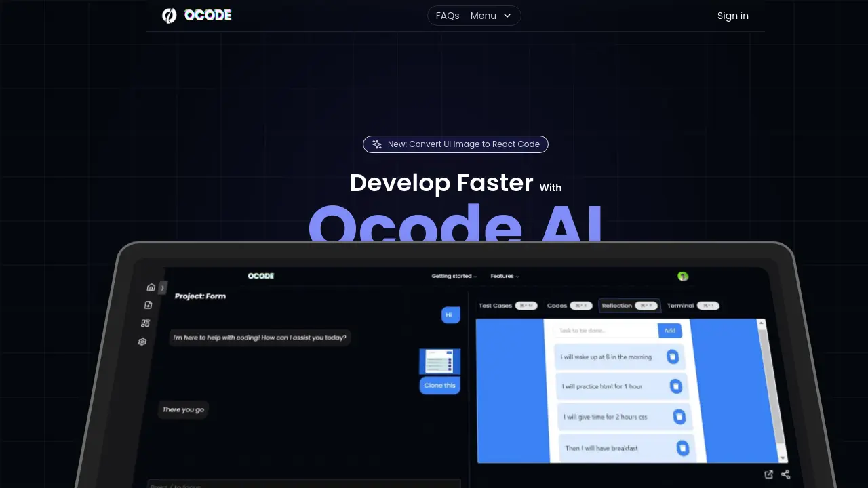The image size is (868, 488).
Task: Click the Clone this chat bubble
Action: point(440,385)
